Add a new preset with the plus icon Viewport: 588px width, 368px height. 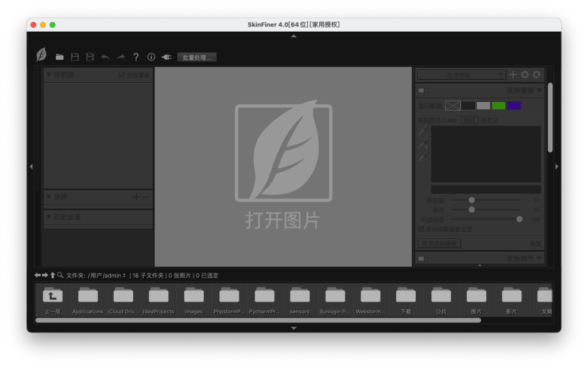(513, 75)
